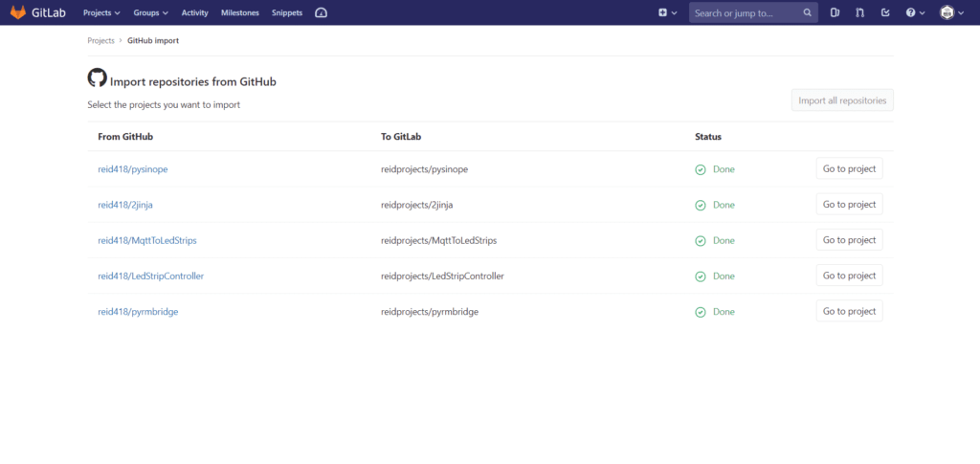The image size is (980, 464).
Task: Open the issues icon in the navbar
Action: [835, 12]
